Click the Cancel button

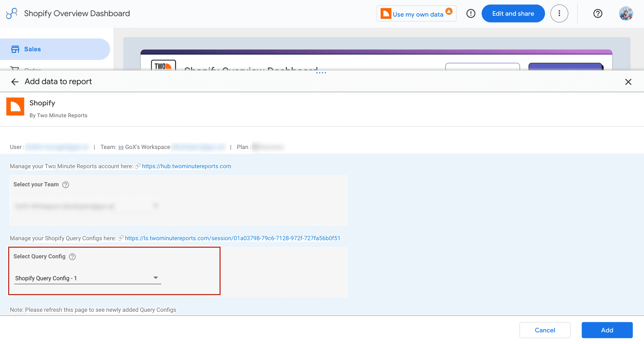coord(545,330)
